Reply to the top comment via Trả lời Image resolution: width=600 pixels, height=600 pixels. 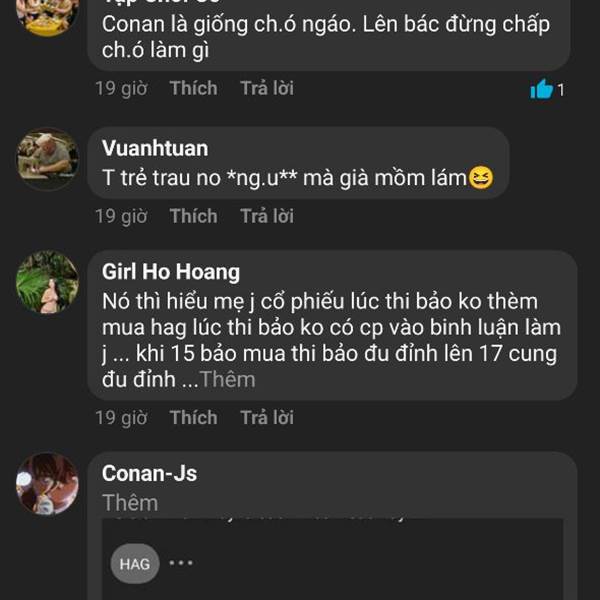point(267,88)
